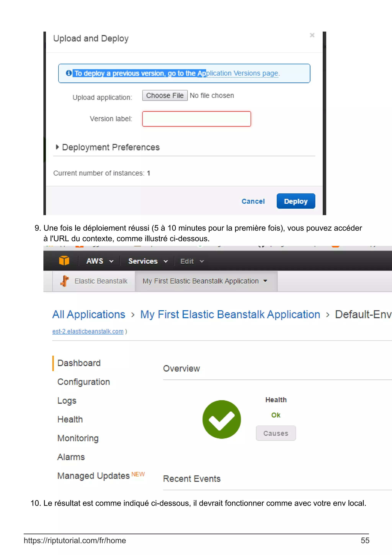392x555 pixels.
Task: Click the Causes button under Health
Action: coord(276,433)
